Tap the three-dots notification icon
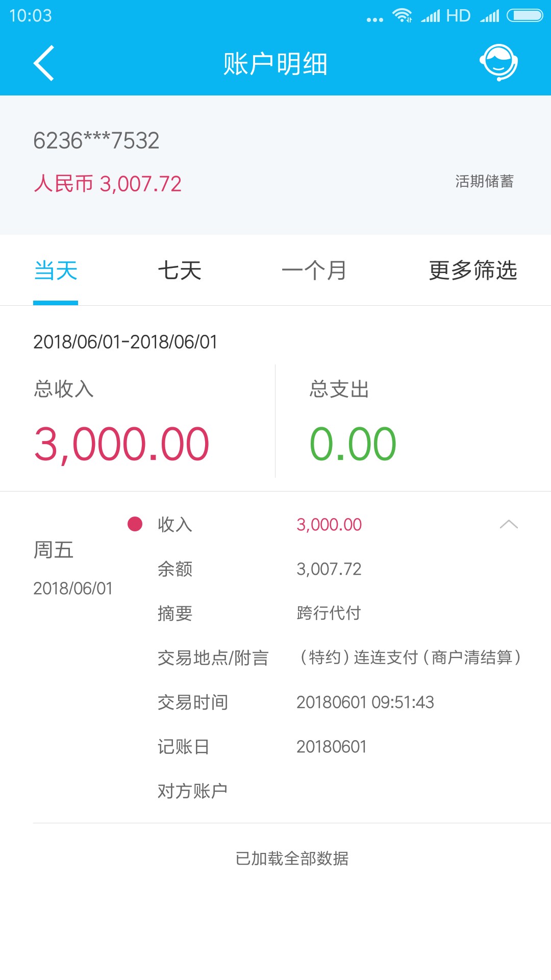The image size is (551, 980). [x=375, y=20]
